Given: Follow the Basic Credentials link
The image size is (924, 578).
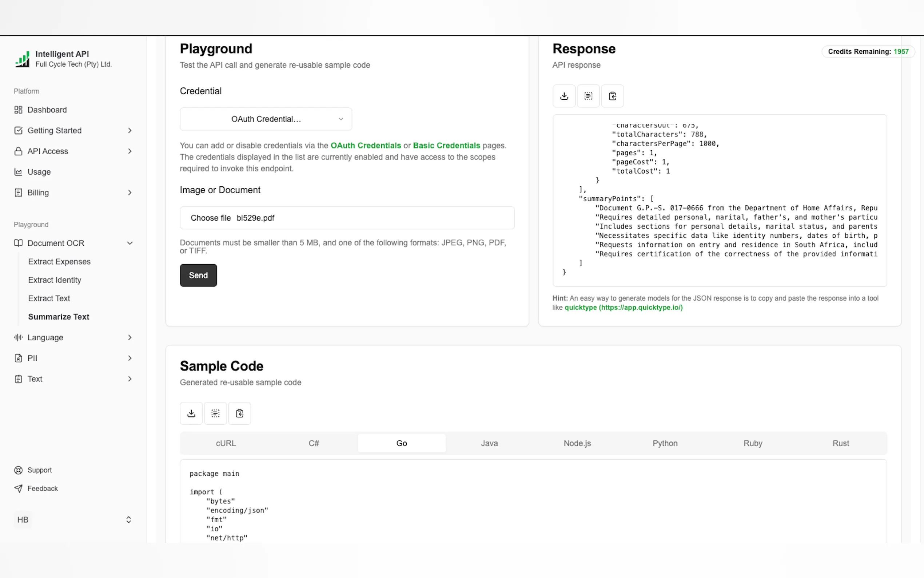Looking at the screenshot, I should tap(446, 146).
